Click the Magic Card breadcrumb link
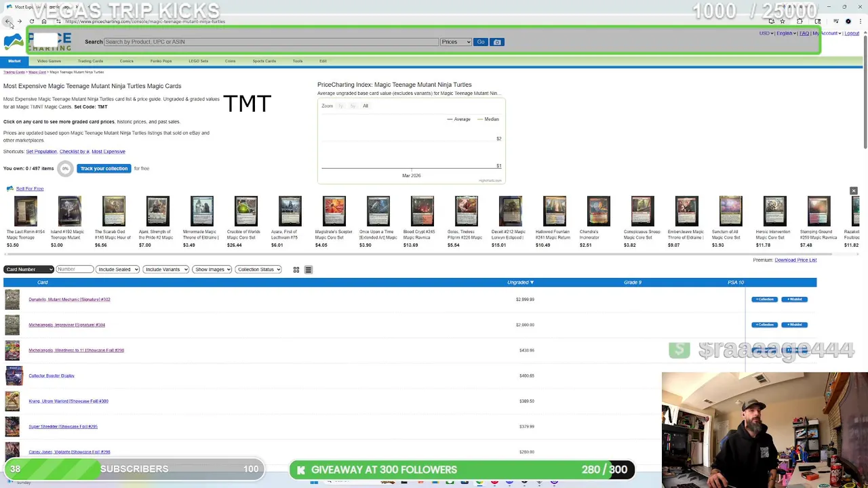Screen dimensions: 868x488 pyautogui.click(x=37, y=72)
